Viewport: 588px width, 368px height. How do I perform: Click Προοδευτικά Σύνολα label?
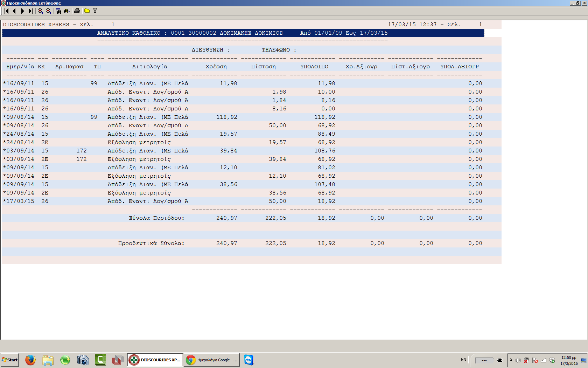[x=151, y=243]
